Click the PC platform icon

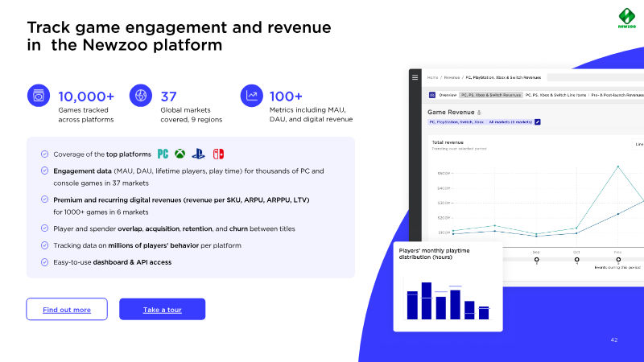(x=163, y=154)
